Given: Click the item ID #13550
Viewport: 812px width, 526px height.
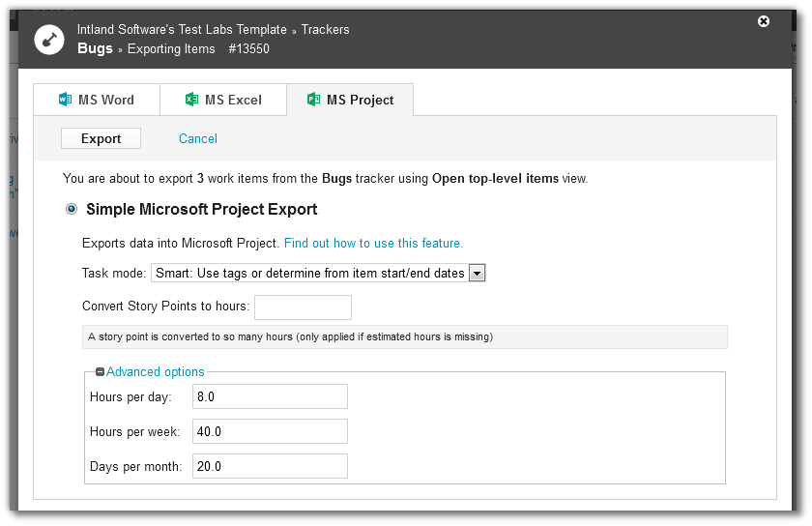Looking at the screenshot, I should pos(248,48).
